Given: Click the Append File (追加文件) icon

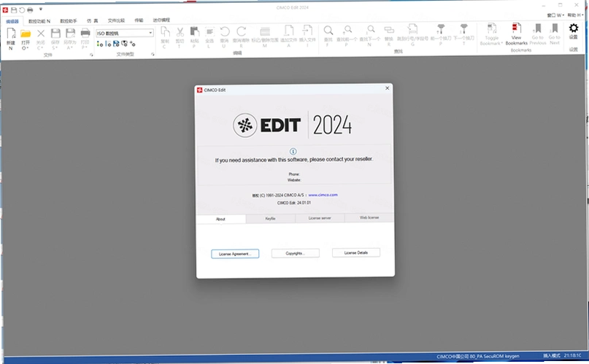Looking at the screenshot, I should (x=288, y=31).
